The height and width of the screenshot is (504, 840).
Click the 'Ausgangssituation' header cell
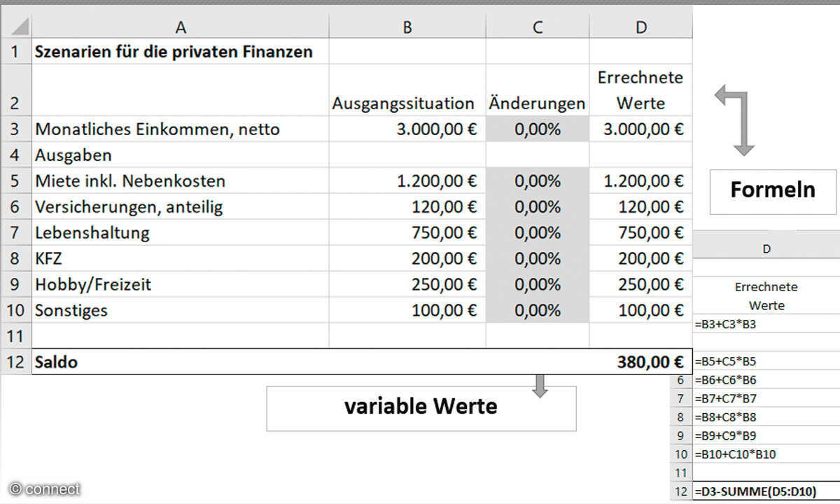click(407, 90)
